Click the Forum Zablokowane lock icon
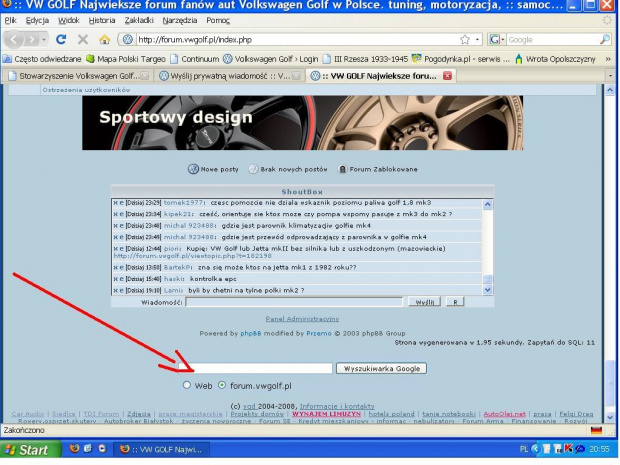620x465 pixels. coord(342,169)
